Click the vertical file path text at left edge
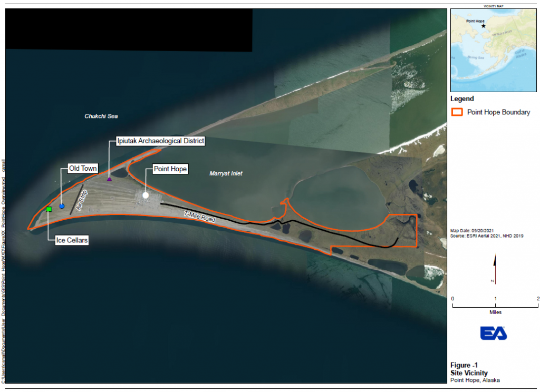Screen dimensions: 540x392 (4, 271)
